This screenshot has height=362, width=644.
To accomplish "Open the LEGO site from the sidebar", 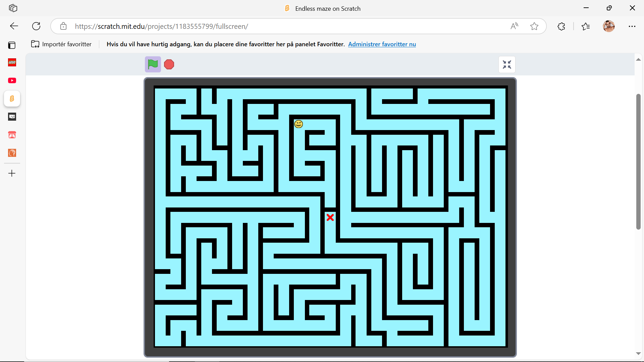I will [x=12, y=62].
